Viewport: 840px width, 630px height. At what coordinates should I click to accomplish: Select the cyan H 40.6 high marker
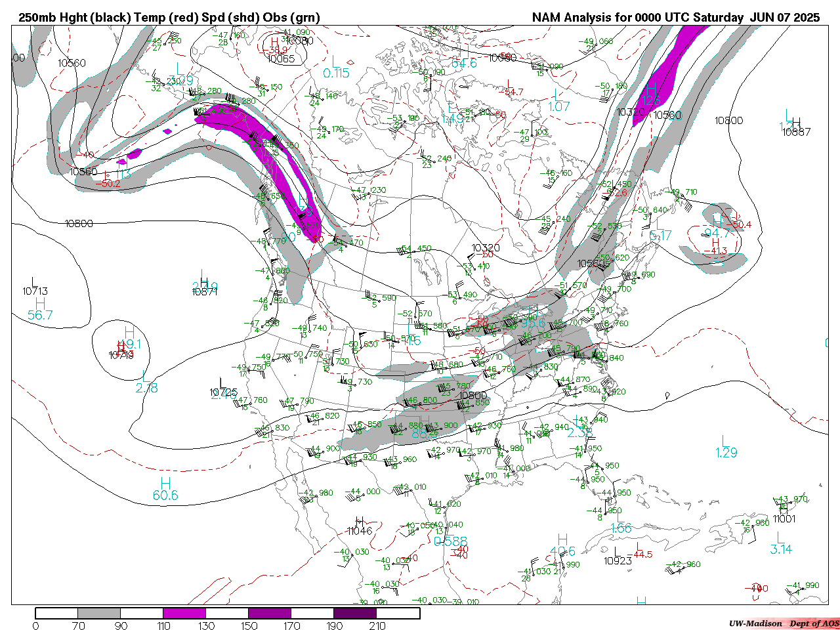click(562, 546)
